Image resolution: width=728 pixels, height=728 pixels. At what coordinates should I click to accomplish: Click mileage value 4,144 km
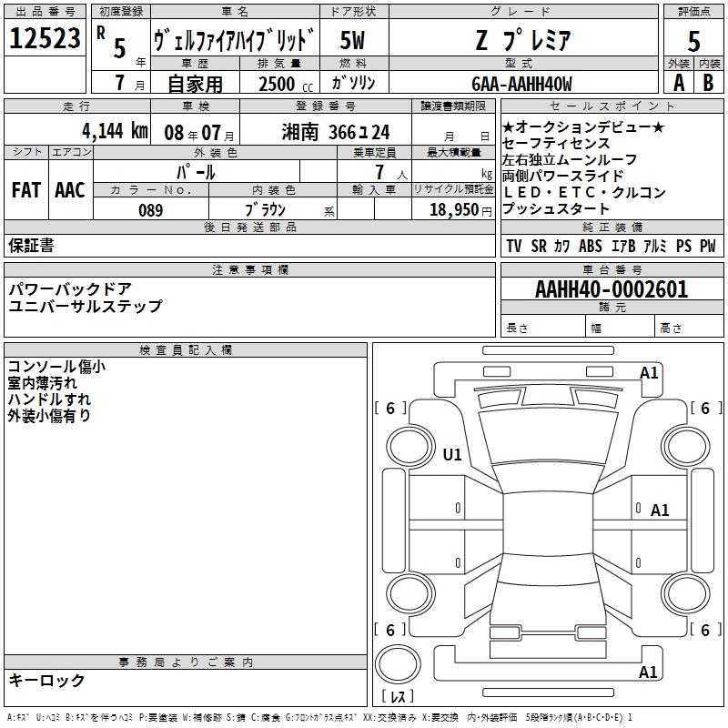pyautogui.click(x=116, y=130)
